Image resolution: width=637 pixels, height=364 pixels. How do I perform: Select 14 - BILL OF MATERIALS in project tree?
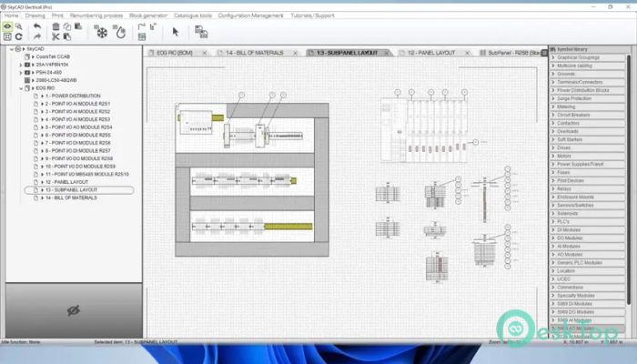(71, 197)
